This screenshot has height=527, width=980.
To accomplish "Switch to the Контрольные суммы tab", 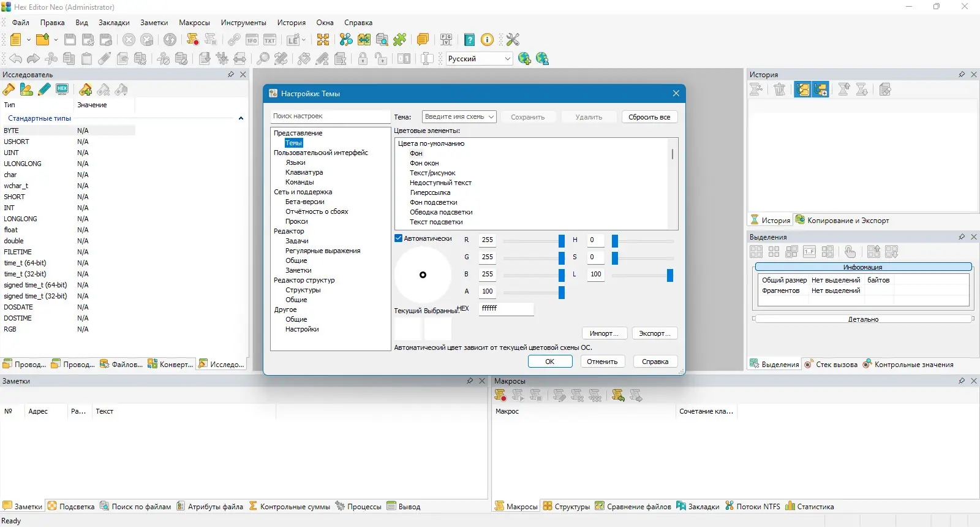I will coord(289,506).
